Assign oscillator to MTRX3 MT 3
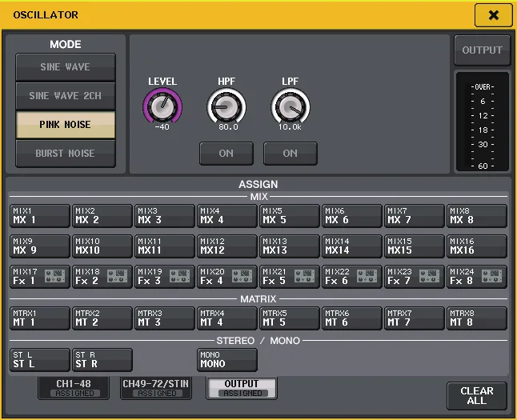The image size is (517, 420). click(165, 318)
